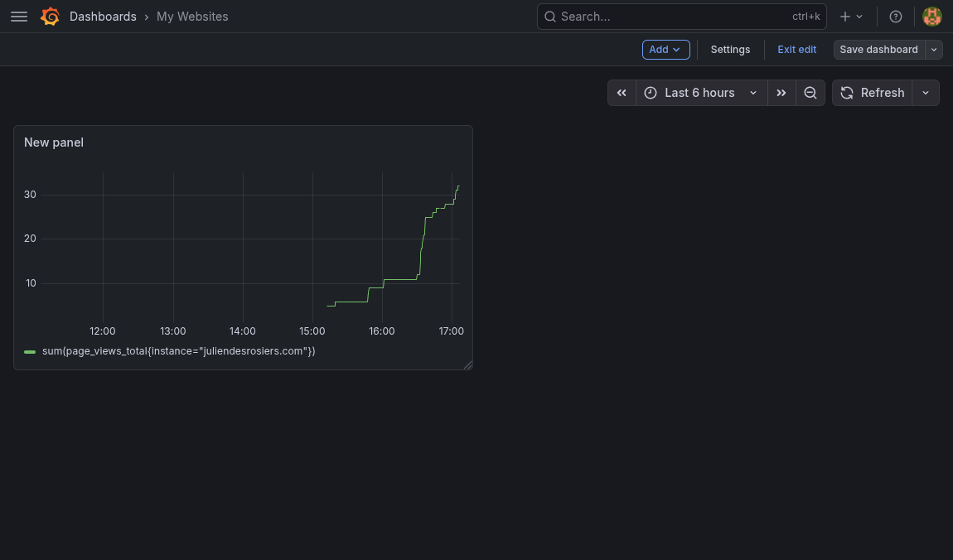Select My Websites in the breadcrumb
Screen dimensions: 953x560
point(192,16)
